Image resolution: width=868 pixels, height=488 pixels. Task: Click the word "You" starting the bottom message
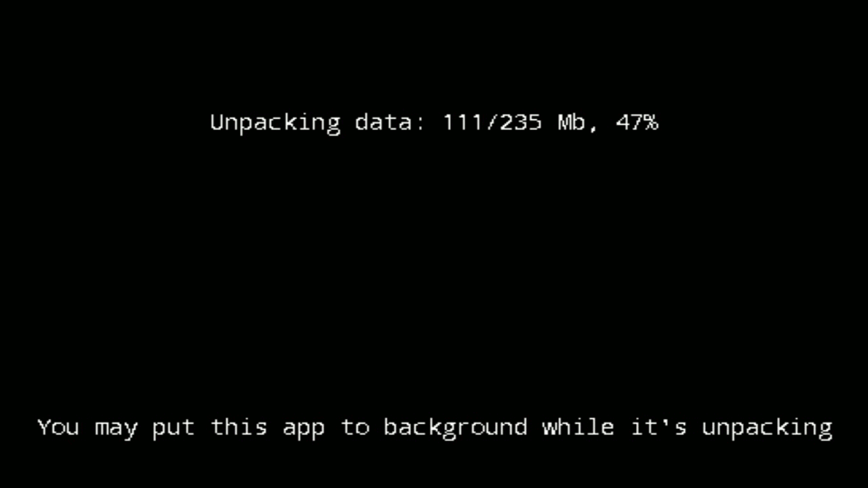click(58, 428)
